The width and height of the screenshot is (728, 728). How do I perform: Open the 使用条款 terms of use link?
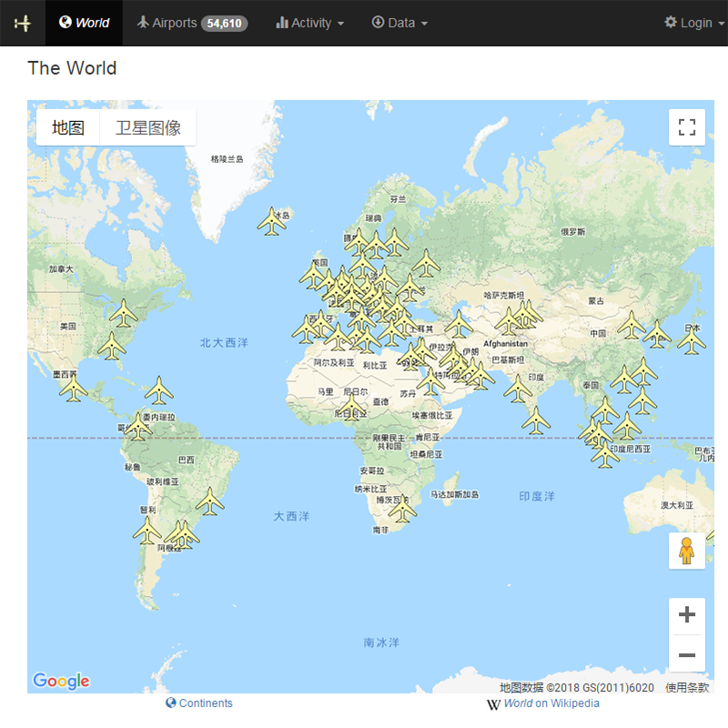point(687,688)
